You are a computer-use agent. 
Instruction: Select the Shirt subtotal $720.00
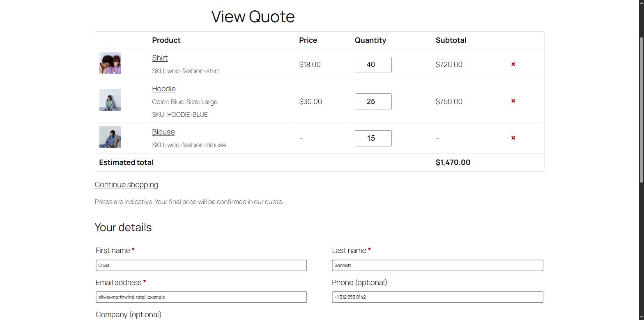point(449,65)
